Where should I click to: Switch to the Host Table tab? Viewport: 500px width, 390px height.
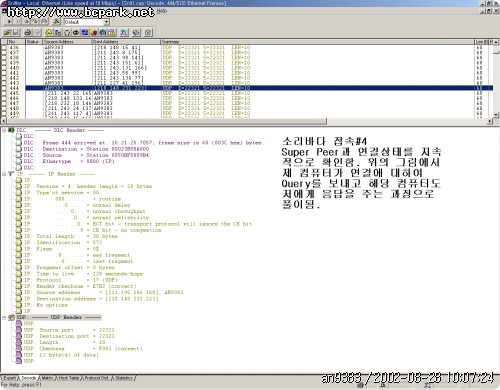click(x=69, y=378)
